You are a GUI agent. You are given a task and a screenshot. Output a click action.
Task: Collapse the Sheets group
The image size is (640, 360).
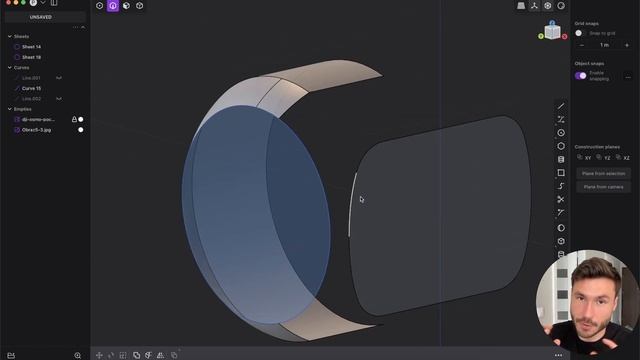click(x=9, y=36)
